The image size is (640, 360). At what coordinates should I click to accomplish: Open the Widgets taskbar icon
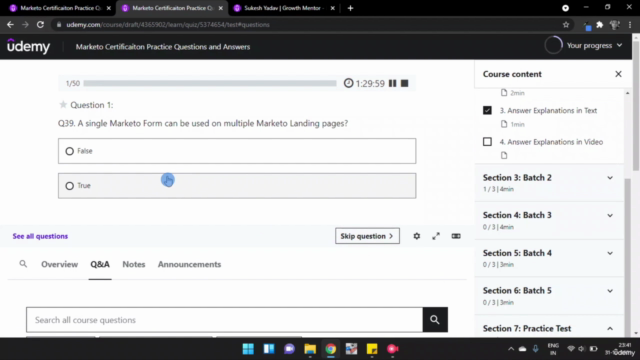click(x=269, y=349)
